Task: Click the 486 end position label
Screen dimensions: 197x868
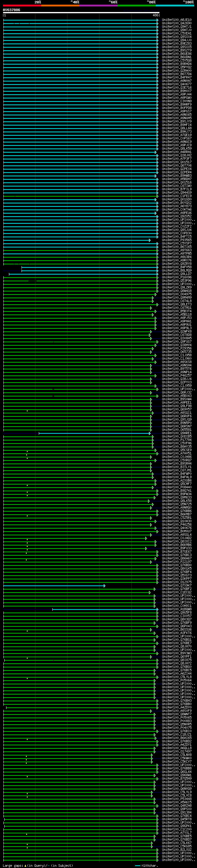Action: [155, 15]
